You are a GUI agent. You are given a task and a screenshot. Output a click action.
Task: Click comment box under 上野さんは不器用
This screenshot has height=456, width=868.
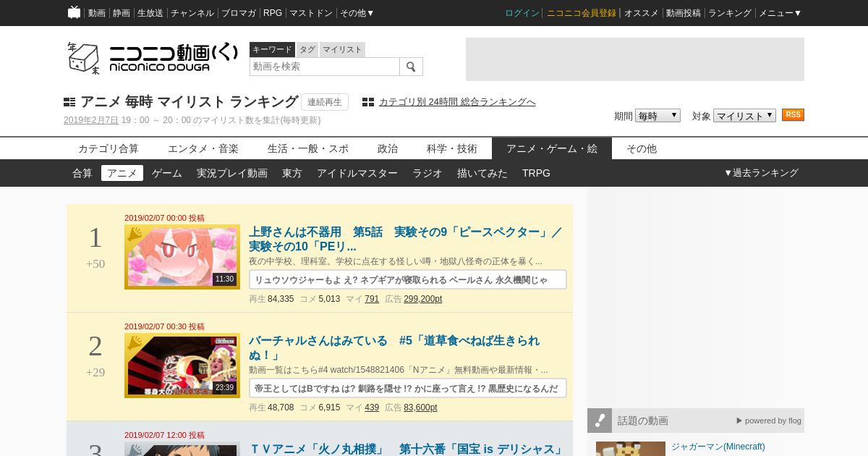[x=408, y=279]
